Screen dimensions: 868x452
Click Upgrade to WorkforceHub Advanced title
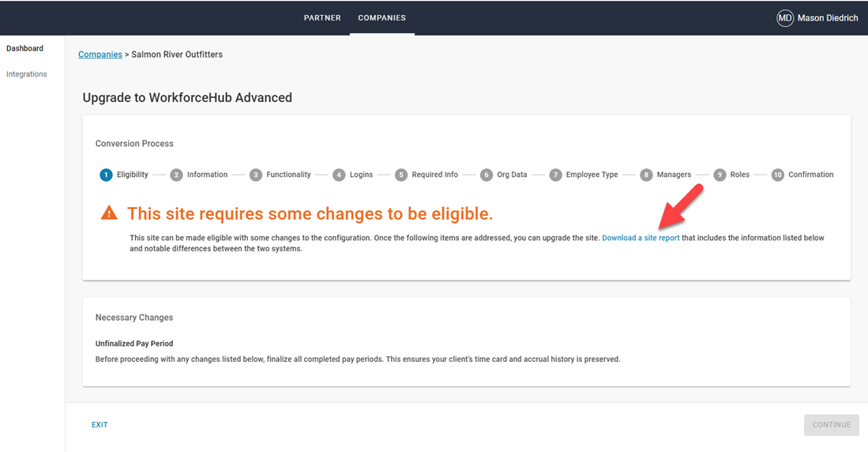(187, 97)
